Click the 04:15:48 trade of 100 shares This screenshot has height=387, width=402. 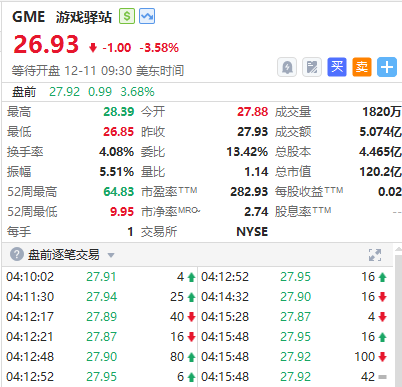[x=295, y=357]
